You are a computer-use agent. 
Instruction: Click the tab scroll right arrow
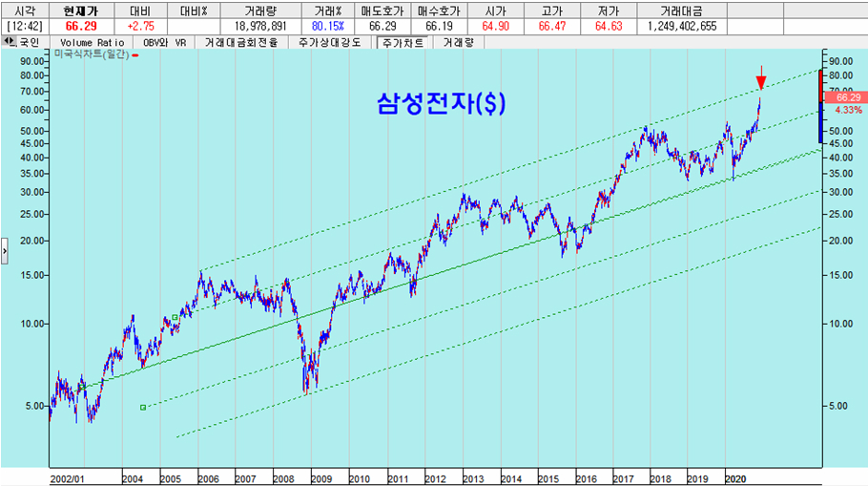pyautogui.click(x=11, y=40)
